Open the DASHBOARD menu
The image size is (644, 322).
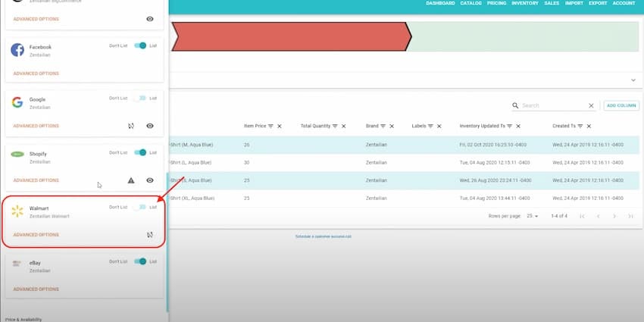point(440,3)
